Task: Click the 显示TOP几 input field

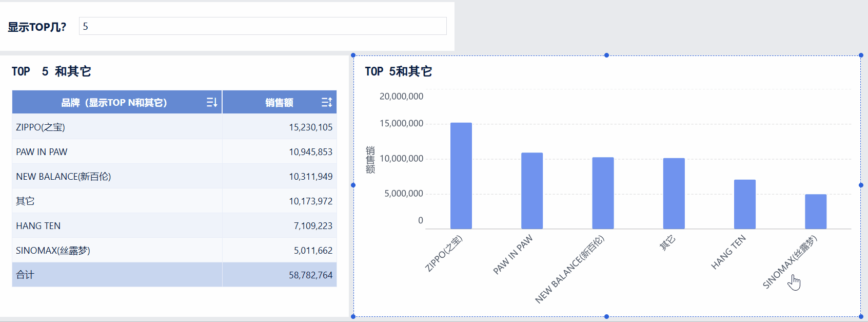Action: 263,26
